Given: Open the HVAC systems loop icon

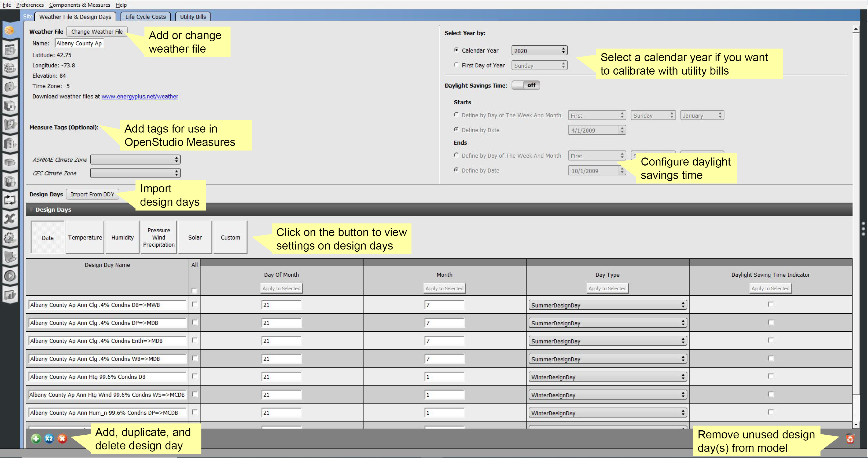Looking at the screenshot, I should 10,200.
